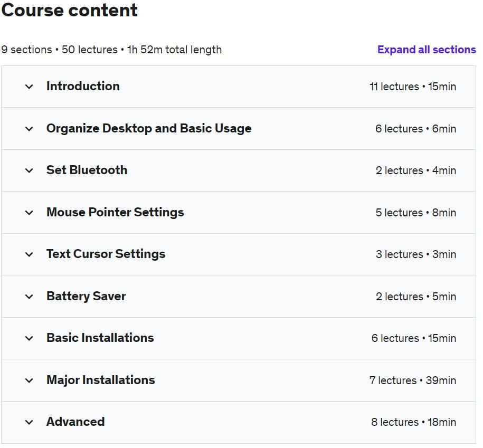Screen dimensions: 483x448
Task: Expand the Advanced section chevron
Action: point(29,423)
